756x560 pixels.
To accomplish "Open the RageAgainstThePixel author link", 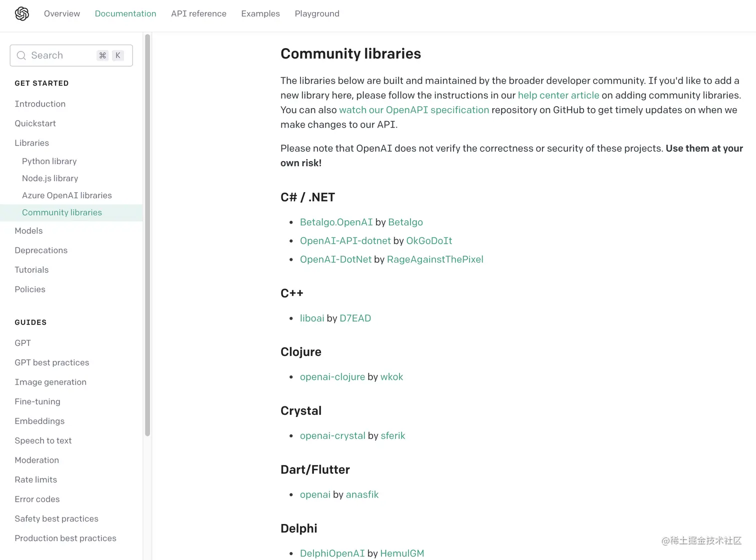I will 435,259.
